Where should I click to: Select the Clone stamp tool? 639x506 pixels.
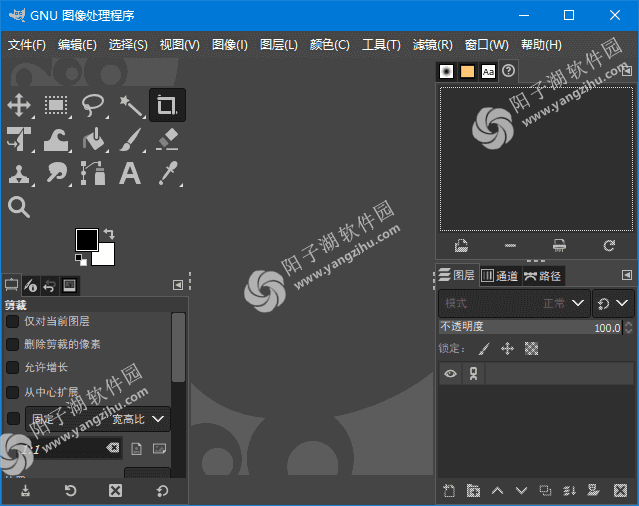pyautogui.click(x=19, y=174)
